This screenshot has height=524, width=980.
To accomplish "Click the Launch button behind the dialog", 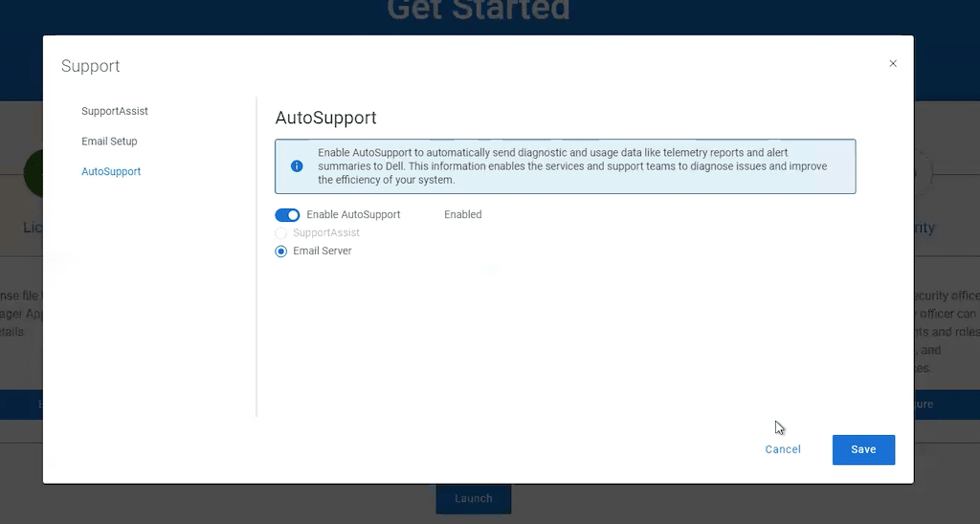I will point(473,498).
